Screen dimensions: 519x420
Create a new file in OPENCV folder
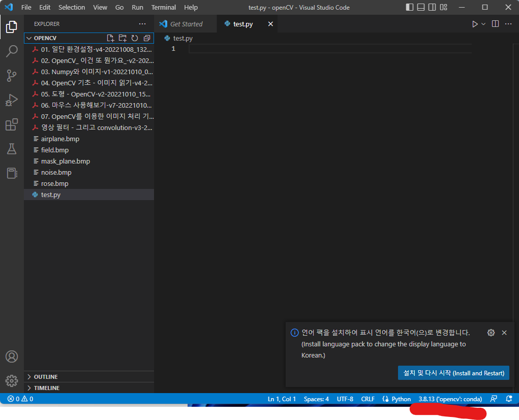[x=110, y=38]
